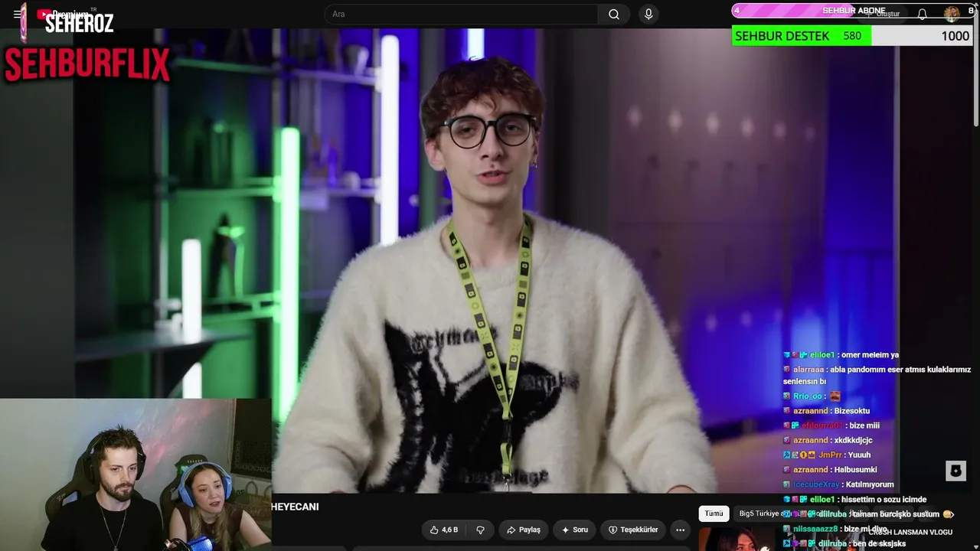Click the 'Teşekkürler' thanks button
The height and width of the screenshot is (551, 980).
[x=633, y=530]
